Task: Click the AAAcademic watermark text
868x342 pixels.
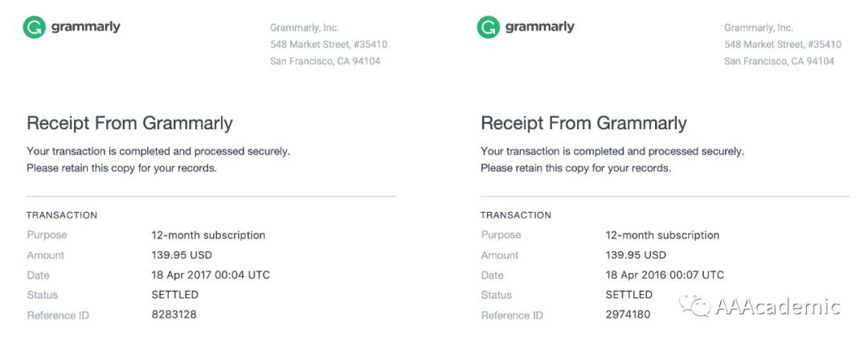Action: (777, 306)
